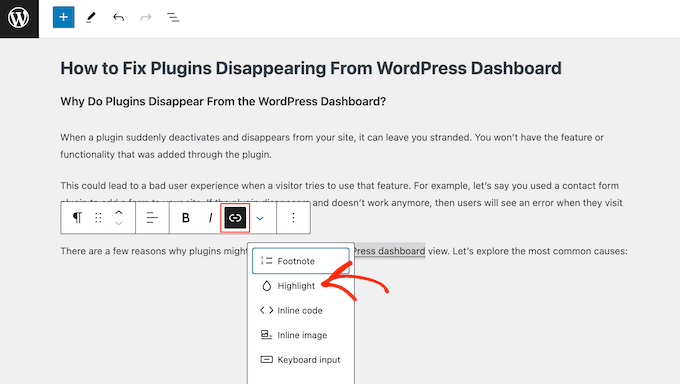Open the block inserter plus button
Screen dimensions: 680x384
[x=63, y=17]
